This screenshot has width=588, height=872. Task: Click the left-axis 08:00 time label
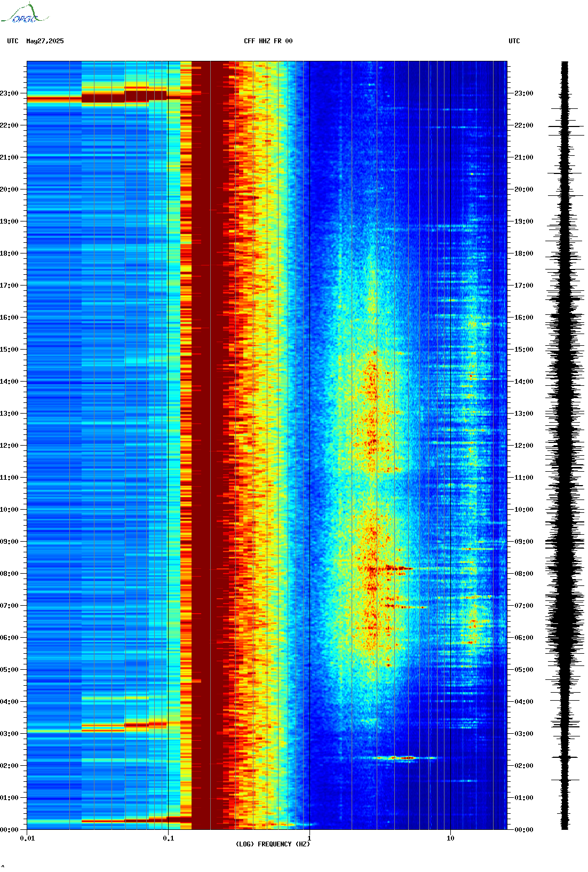click(9, 574)
